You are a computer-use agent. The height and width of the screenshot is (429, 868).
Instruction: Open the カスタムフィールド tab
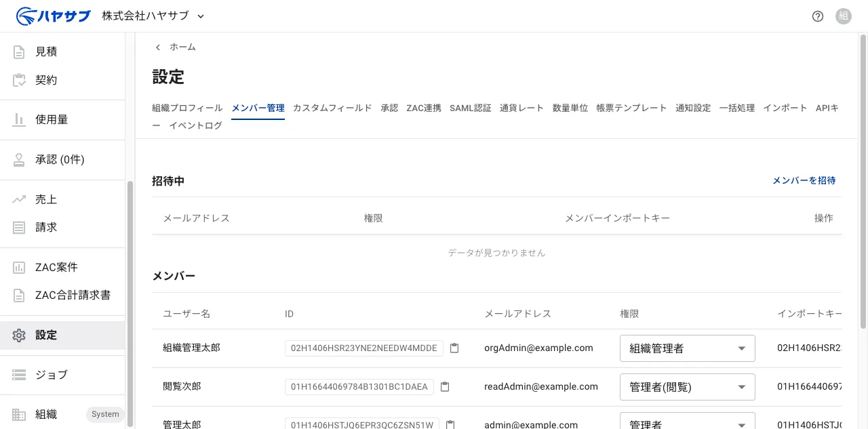click(x=332, y=108)
